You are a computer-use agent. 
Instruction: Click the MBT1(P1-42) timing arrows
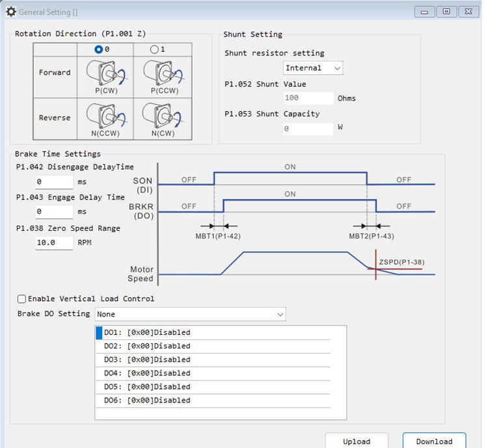point(219,226)
